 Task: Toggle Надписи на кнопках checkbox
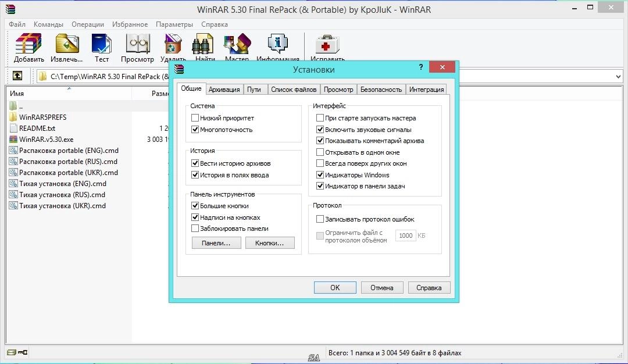(195, 217)
